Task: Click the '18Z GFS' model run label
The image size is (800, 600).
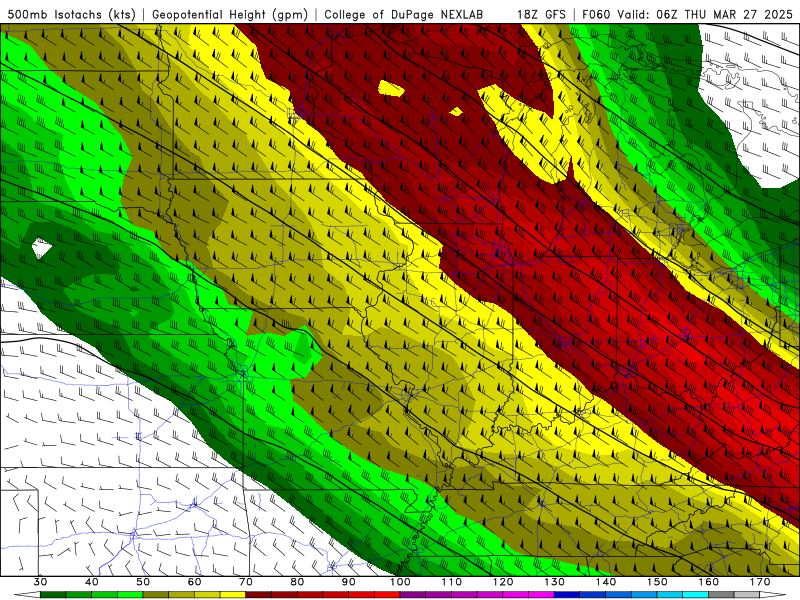Action: [541, 15]
